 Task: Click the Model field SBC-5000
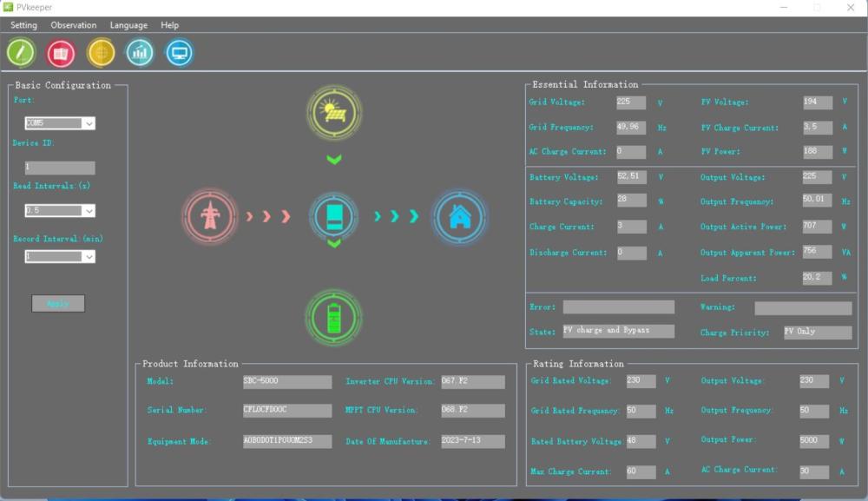[287, 382]
